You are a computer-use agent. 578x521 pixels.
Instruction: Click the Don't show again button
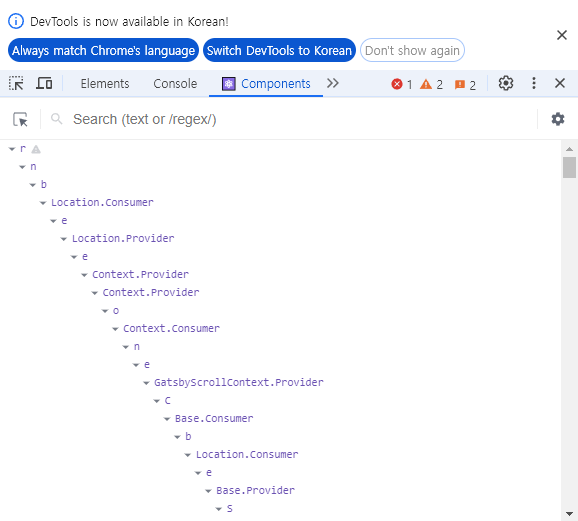tap(412, 50)
